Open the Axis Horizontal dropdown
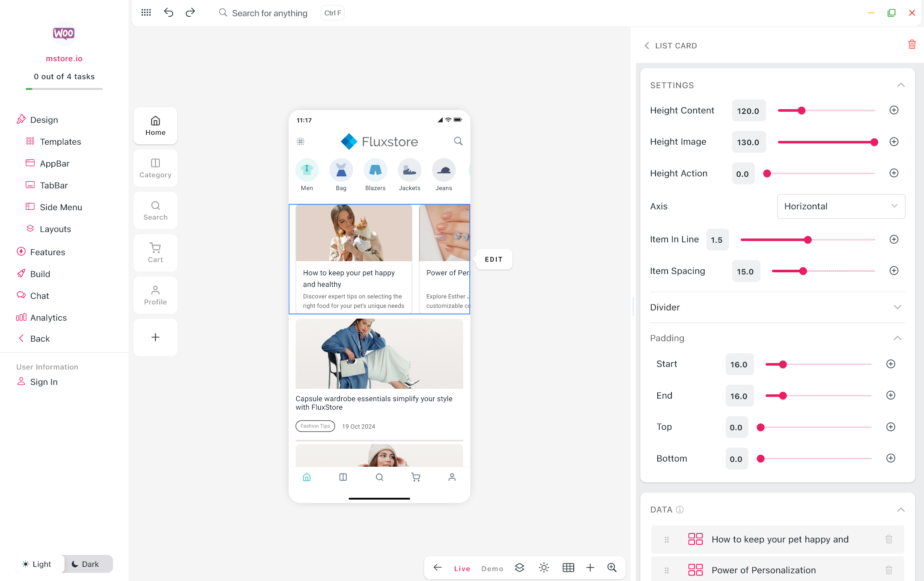Screen dimensions: 924x581 (841, 206)
